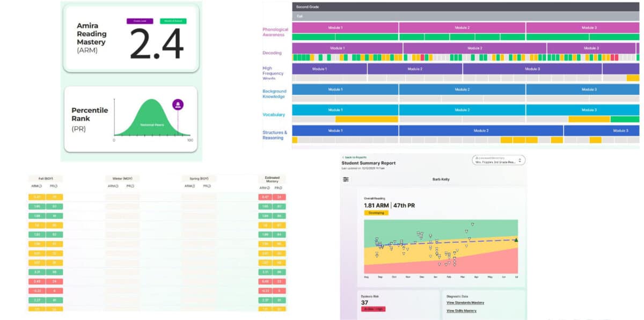Viewport: 644px width, 320px height.
Task: Click the Vocabulary row label
Action: tap(274, 114)
